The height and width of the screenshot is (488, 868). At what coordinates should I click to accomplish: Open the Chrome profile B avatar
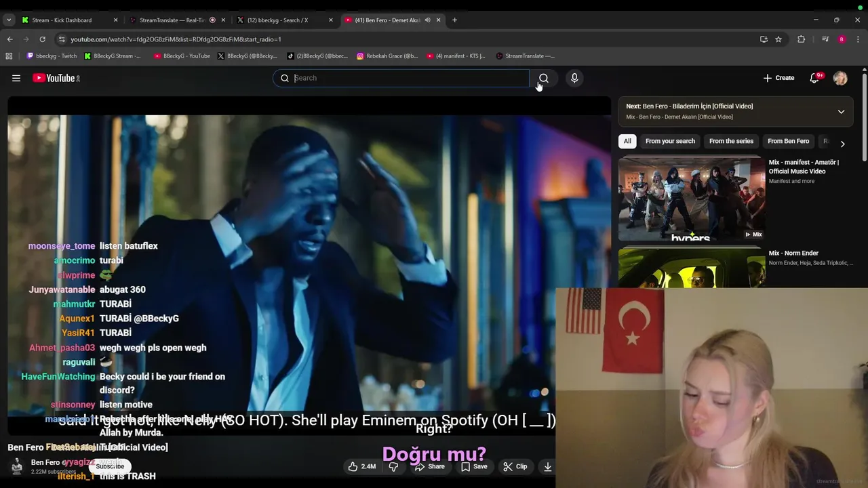coord(842,39)
